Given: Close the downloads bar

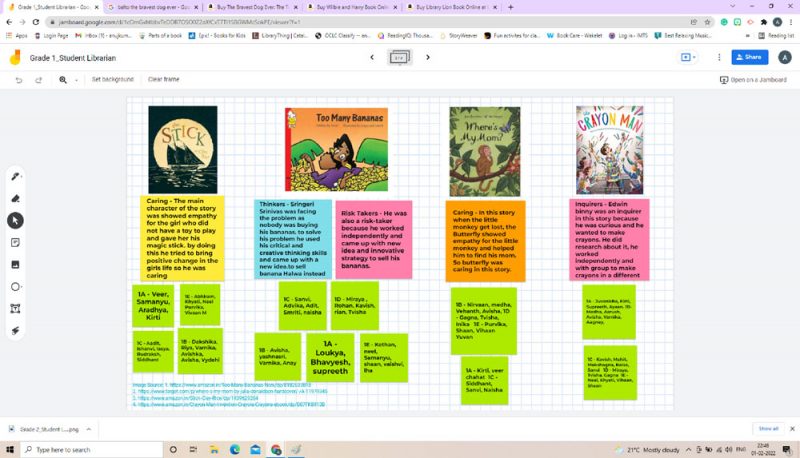Looking at the screenshot, I should tap(792, 429).
